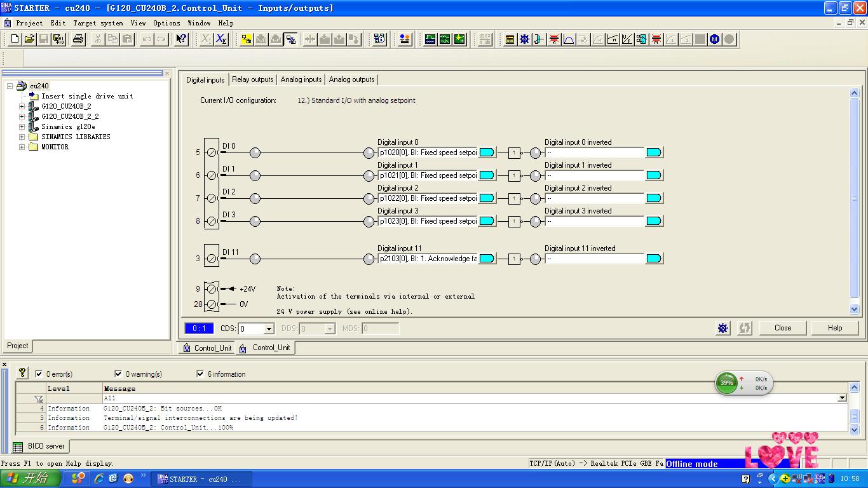Open the All message filter dropdown
This screenshot has width=868, height=488.
pyautogui.click(x=842, y=398)
